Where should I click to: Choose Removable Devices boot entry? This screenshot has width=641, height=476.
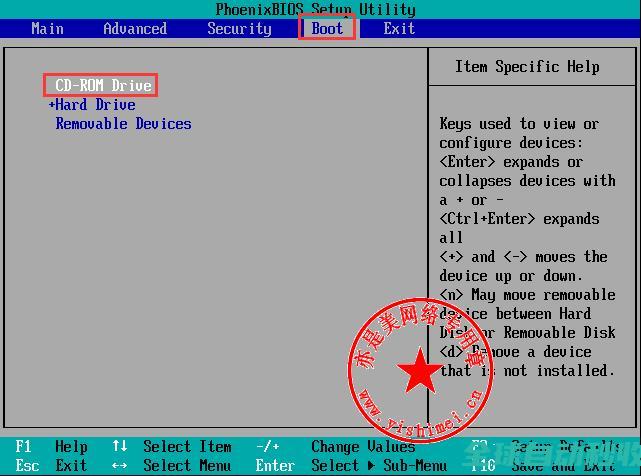[123, 124]
